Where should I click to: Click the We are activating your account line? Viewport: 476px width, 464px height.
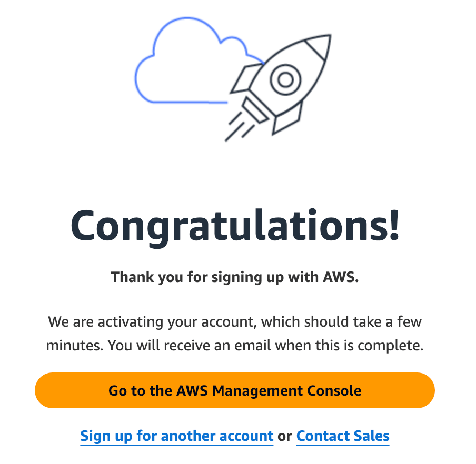tap(235, 322)
